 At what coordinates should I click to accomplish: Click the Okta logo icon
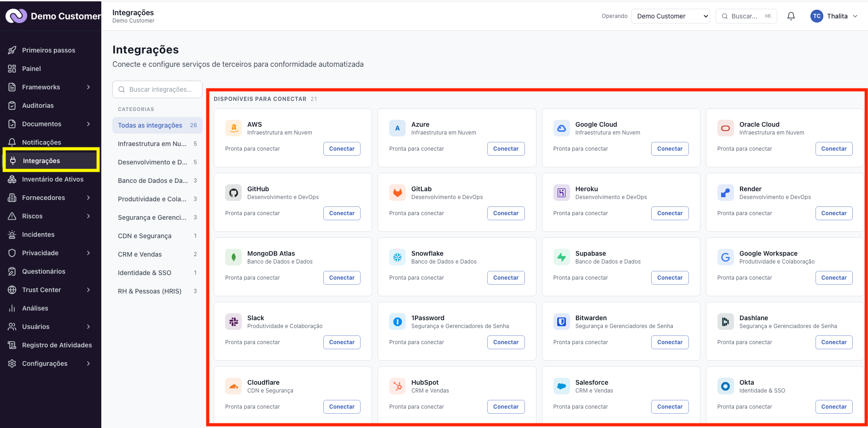725,386
